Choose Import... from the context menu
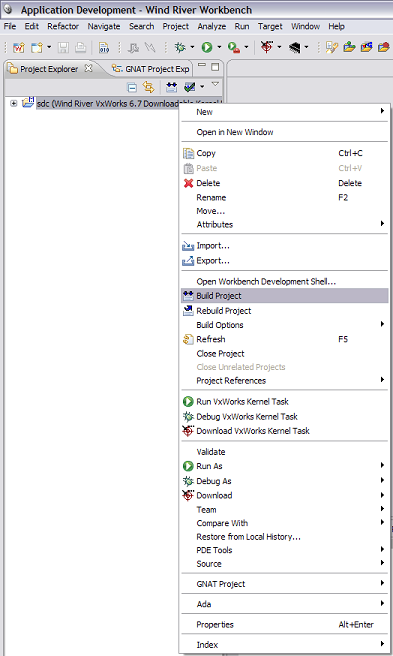This screenshot has height=656, width=393. pyautogui.click(x=285, y=246)
